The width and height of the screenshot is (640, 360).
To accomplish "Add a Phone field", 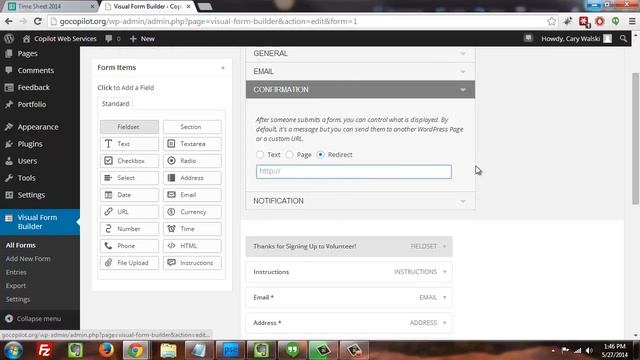I will [129, 246].
